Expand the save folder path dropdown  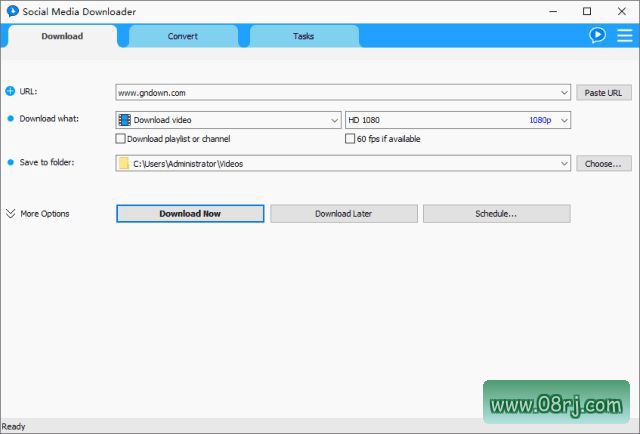click(564, 163)
